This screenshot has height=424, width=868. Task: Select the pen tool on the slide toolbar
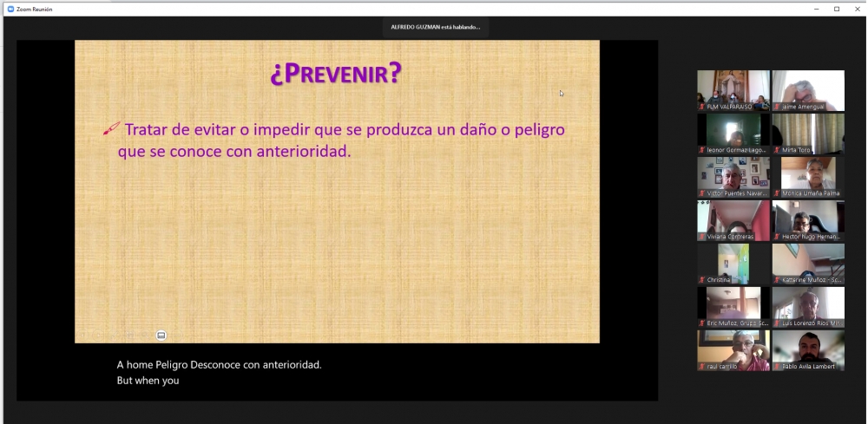(x=114, y=336)
